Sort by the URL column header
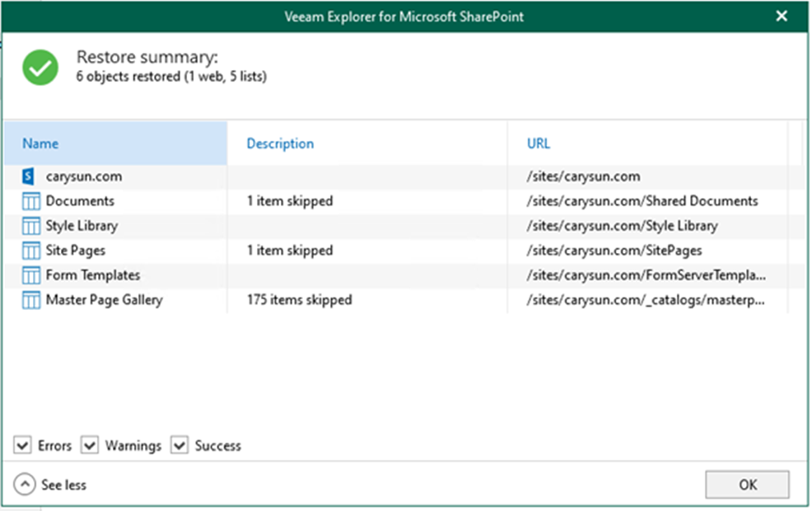 648,143
